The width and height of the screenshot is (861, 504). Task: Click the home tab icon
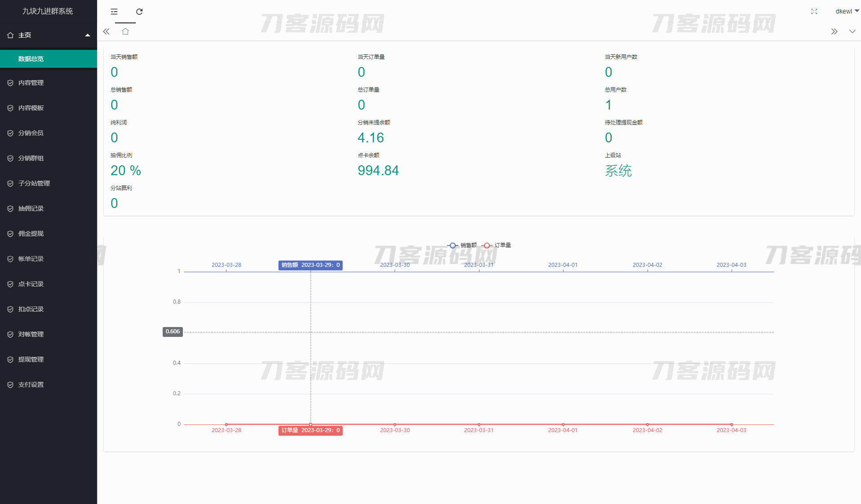[x=125, y=31]
